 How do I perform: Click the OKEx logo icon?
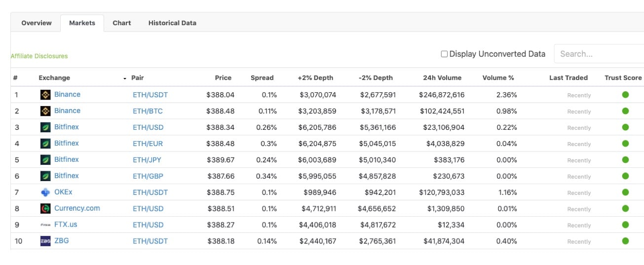[x=45, y=192]
